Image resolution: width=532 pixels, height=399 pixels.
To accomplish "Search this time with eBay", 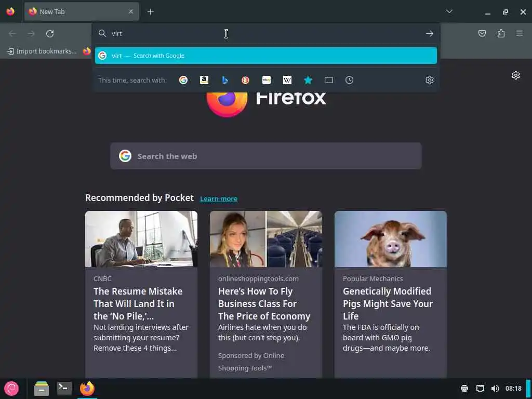I will pyautogui.click(x=267, y=80).
